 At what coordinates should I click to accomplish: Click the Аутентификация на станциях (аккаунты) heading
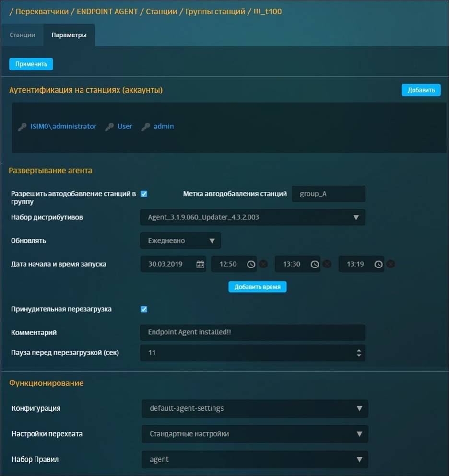[86, 90]
